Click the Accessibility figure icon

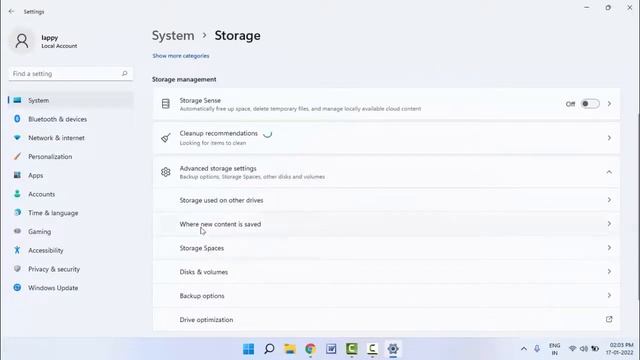click(17, 250)
